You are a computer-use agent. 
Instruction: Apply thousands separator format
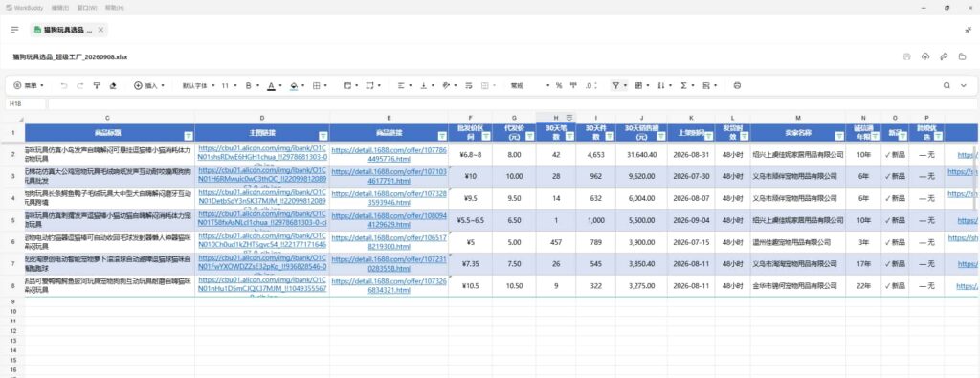[x=573, y=85]
